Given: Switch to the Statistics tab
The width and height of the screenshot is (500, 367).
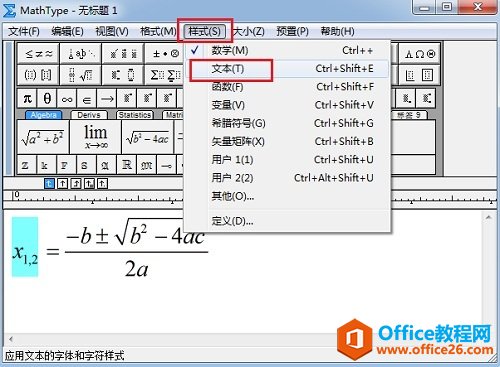Looking at the screenshot, I should pos(135,115).
